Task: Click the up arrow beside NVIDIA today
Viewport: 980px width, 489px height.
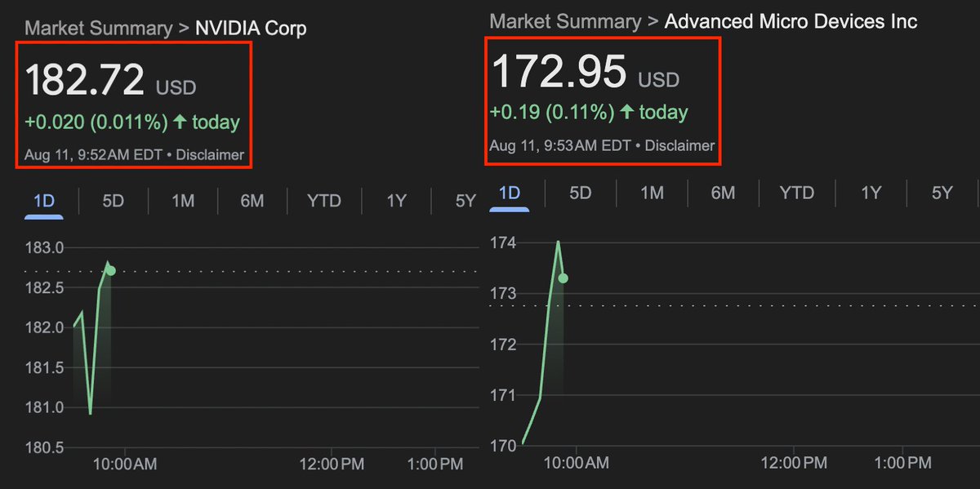Action: pyautogui.click(x=179, y=122)
